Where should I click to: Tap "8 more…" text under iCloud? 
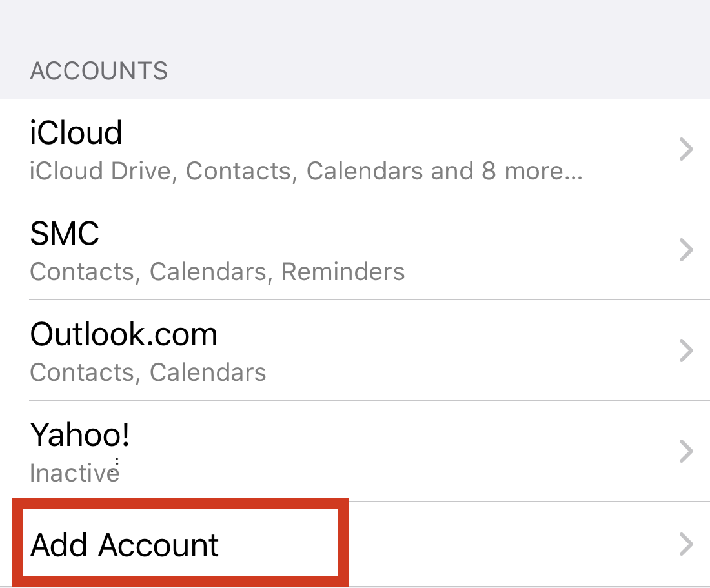[532, 171]
